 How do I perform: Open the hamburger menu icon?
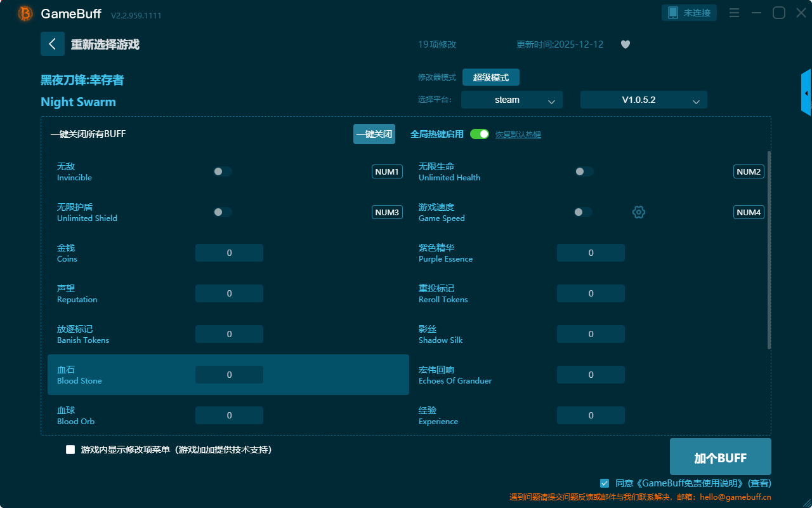coord(734,13)
